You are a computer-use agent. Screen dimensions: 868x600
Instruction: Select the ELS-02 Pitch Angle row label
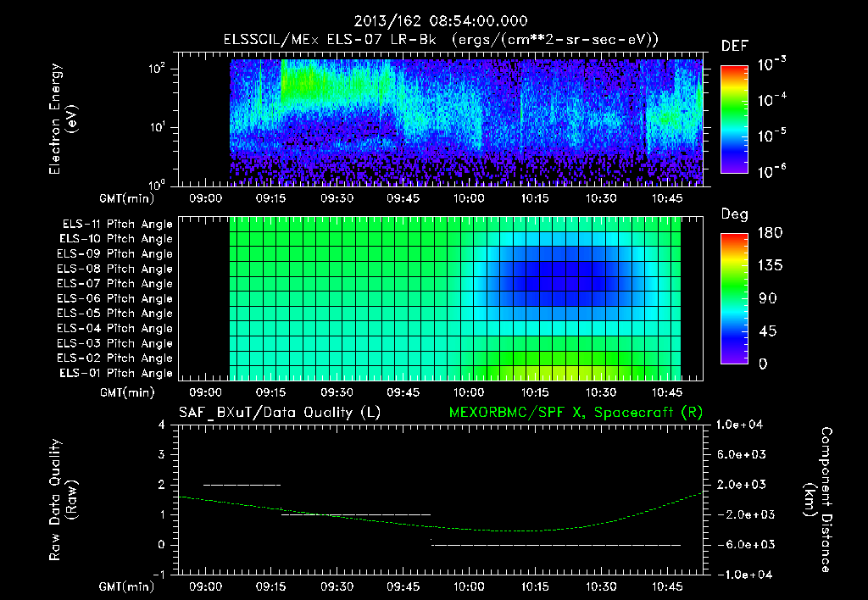pyautogui.click(x=115, y=358)
